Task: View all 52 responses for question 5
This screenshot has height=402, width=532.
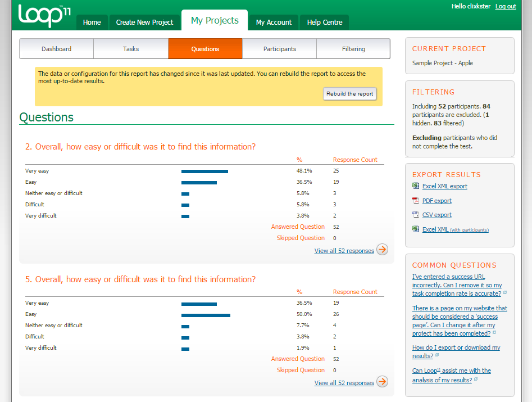Action: 344,383
